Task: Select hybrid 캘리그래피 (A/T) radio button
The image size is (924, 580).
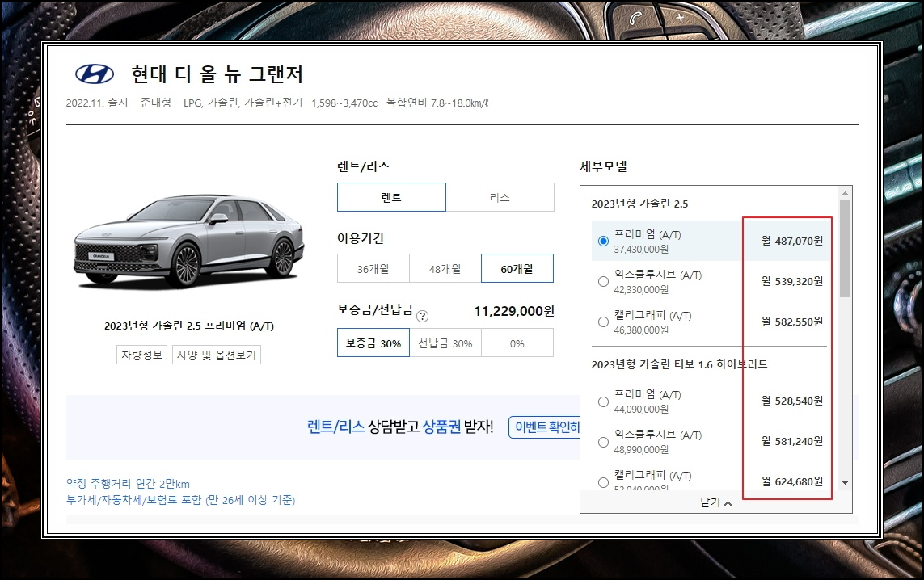Action: pyautogui.click(x=603, y=482)
